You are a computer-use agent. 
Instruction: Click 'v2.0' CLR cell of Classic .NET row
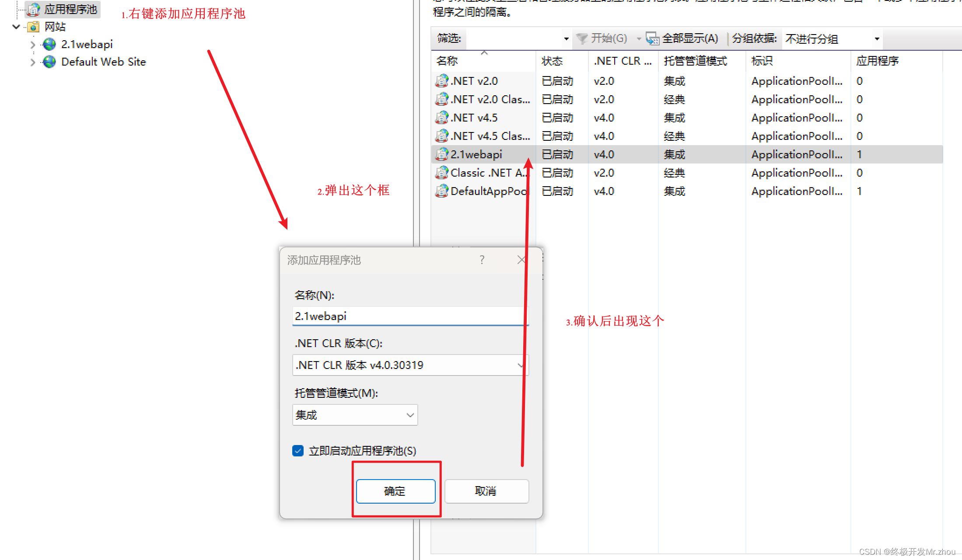(604, 173)
